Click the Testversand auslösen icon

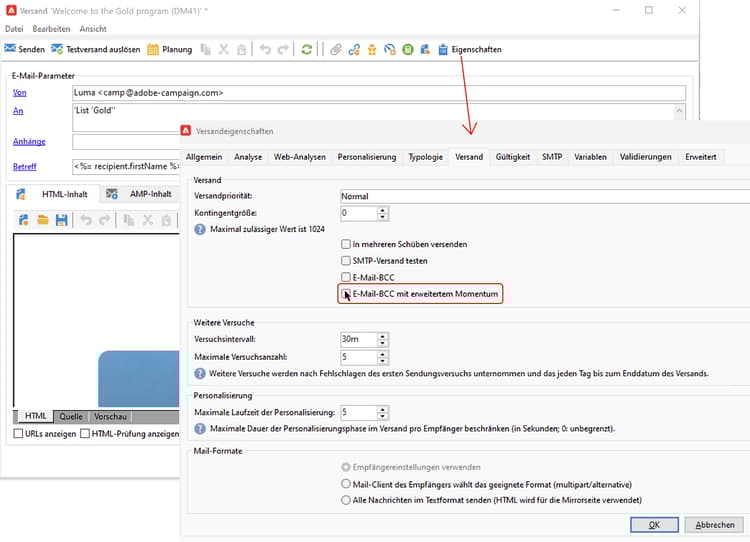(x=57, y=49)
